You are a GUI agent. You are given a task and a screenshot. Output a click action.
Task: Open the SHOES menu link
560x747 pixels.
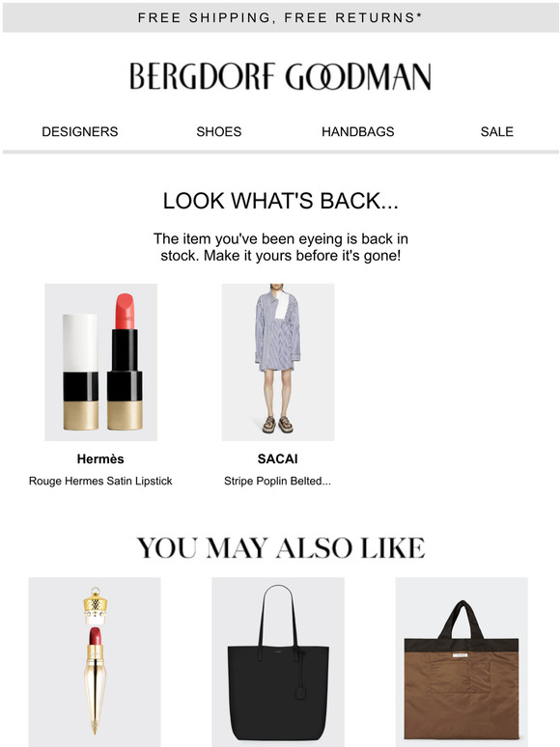pos(219,132)
